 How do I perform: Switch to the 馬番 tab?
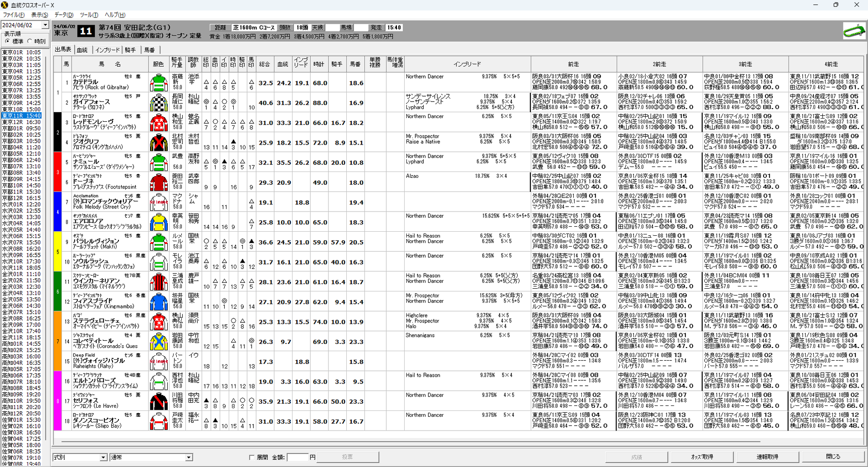(x=150, y=50)
